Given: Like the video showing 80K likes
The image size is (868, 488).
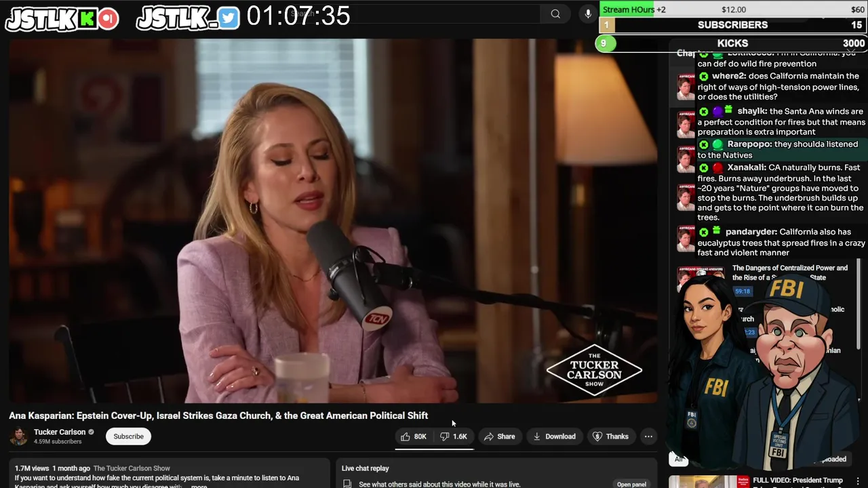Looking at the screenshot, I should tap(413, 436).
